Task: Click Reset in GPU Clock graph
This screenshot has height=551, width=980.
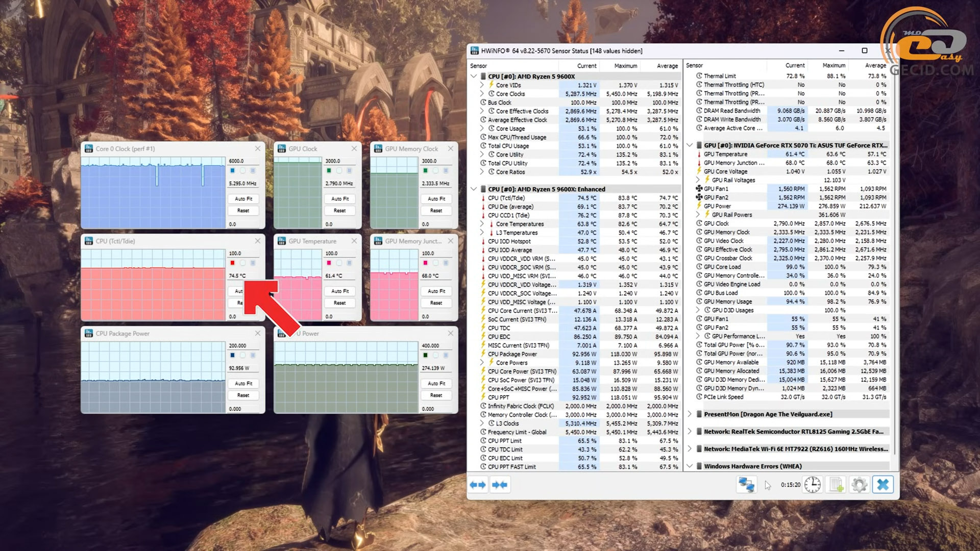Action: 340,211
